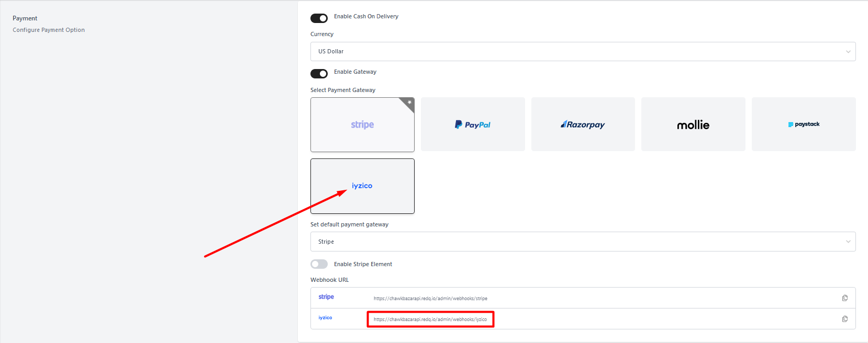Click the Stripe card's selected corner badge
Viewport: 868px width, 343px height.
tap(408, 103)
